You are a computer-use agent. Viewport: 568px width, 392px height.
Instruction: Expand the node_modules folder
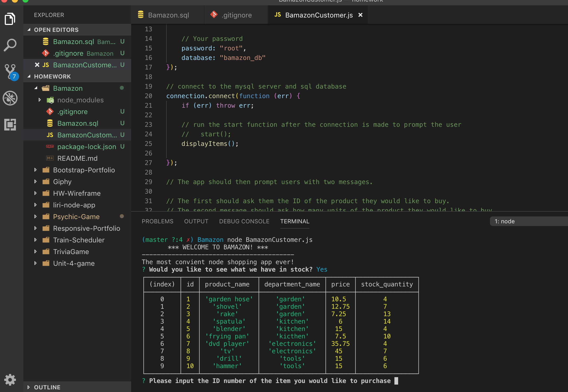pos(80,100)
